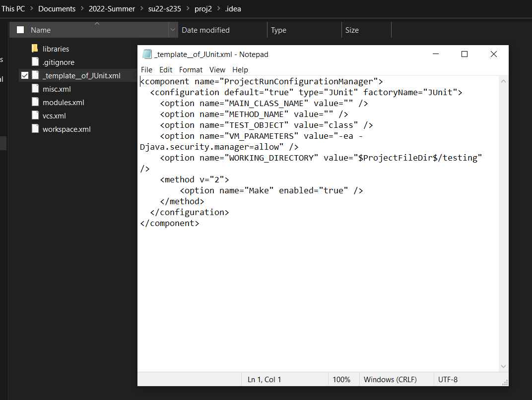Uncheck the _template__of_JUnit.xml checkbox

point(25,76)
